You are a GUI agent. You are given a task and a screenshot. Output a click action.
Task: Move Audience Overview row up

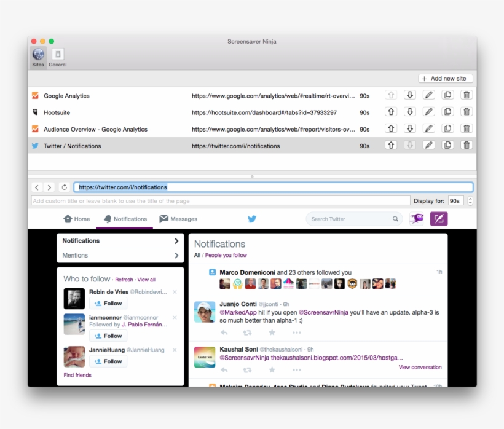point(391,128)
